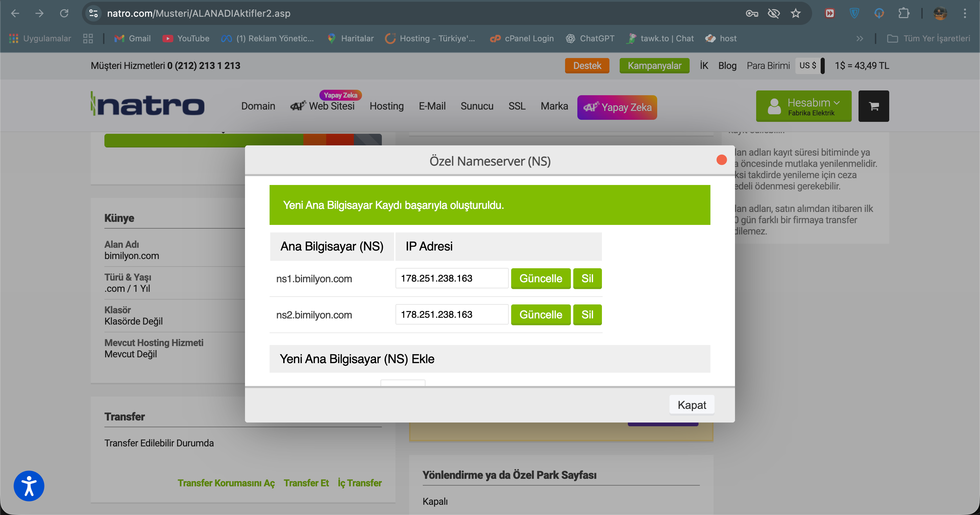Open the E-Mail menu
Image resolution: width=980 pixels, height=515 pixels.
432,106
